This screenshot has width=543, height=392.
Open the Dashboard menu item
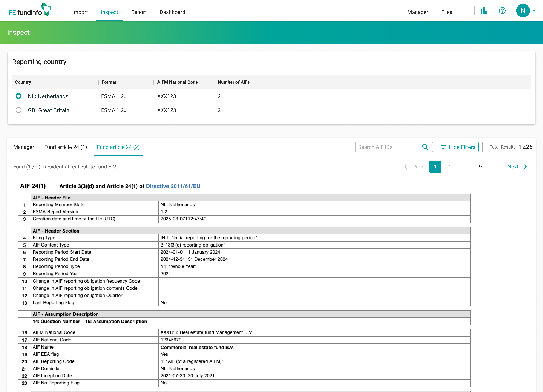[x=172, y=12]
